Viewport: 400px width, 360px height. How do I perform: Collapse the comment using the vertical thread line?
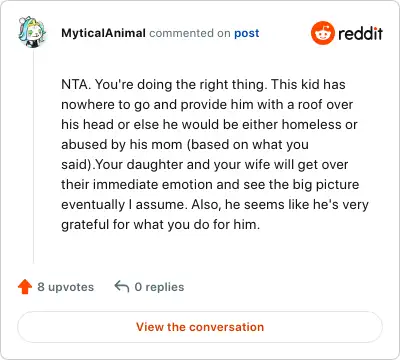(33, 157)
